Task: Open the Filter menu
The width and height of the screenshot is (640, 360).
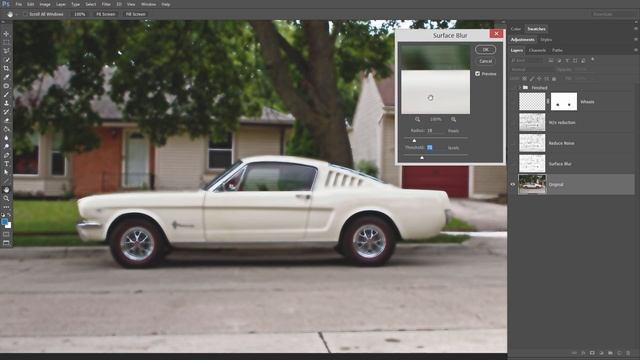Action: coord(106,4)
